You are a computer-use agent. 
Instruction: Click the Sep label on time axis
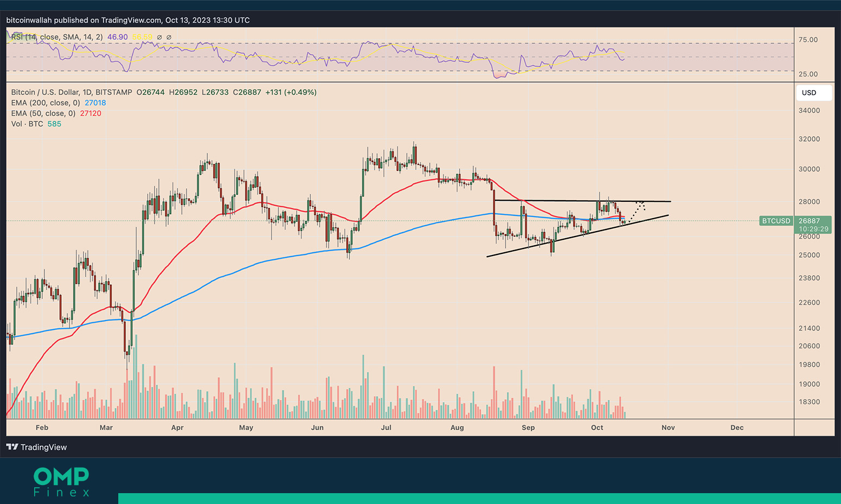[528, 428]
